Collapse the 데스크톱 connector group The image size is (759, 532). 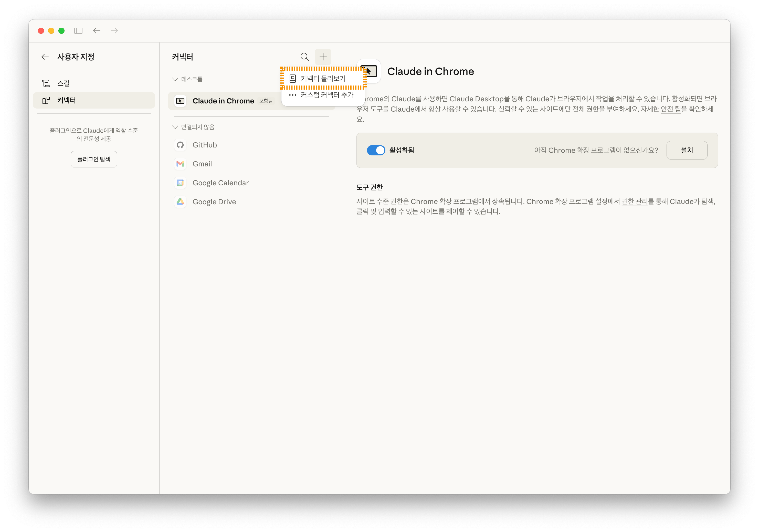(x=175, y=79)
